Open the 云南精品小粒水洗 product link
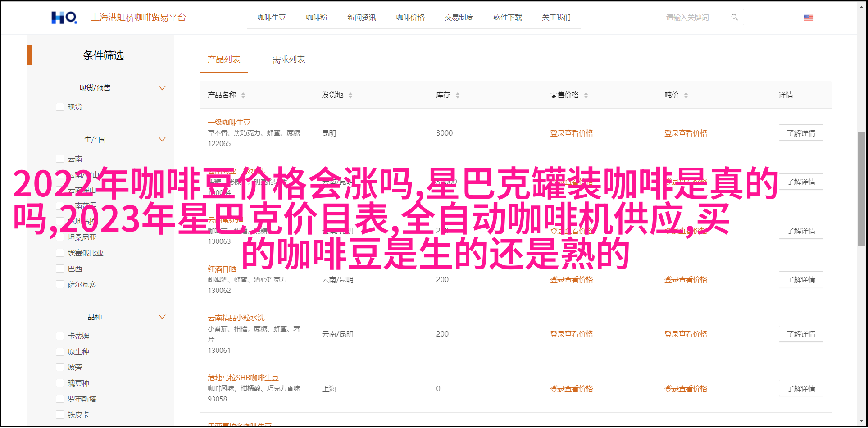868x428 pixels. [236, 318]
